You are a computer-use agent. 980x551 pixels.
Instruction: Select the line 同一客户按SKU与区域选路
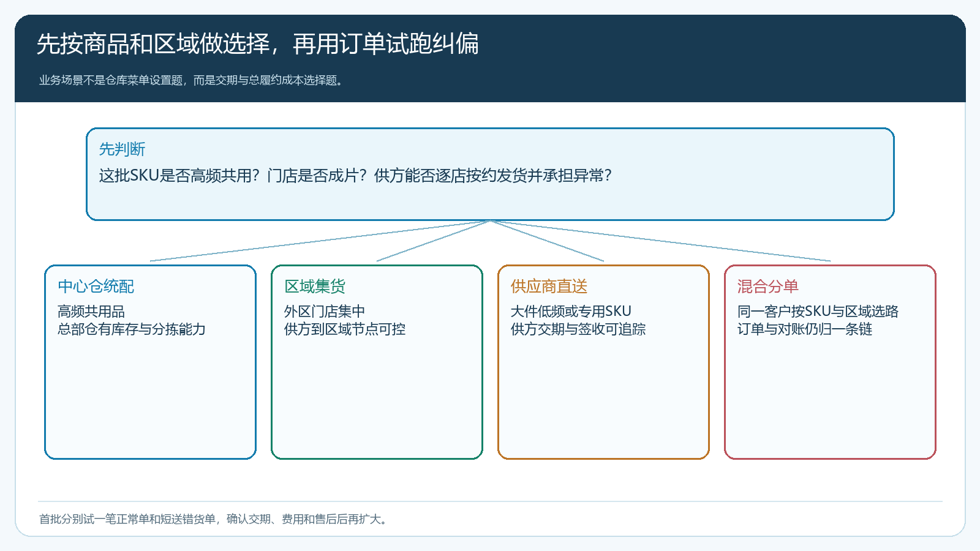point(818,312)
